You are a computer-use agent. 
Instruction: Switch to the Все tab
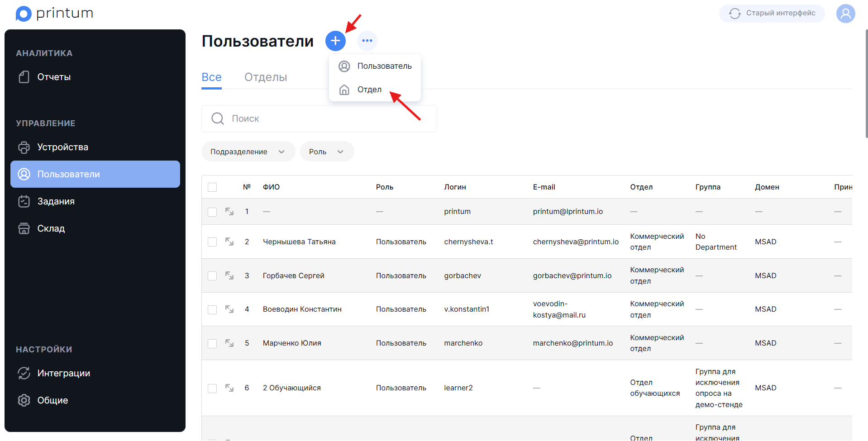tap(211, 77)
